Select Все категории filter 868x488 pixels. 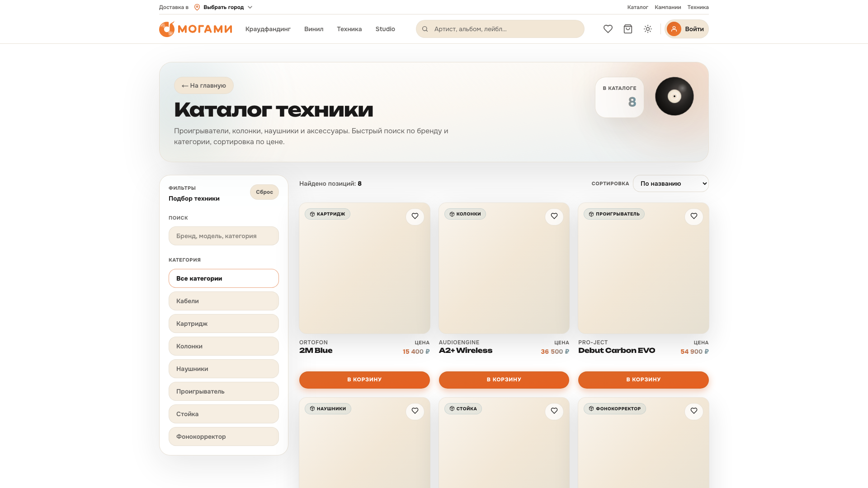tap(224, 278)
